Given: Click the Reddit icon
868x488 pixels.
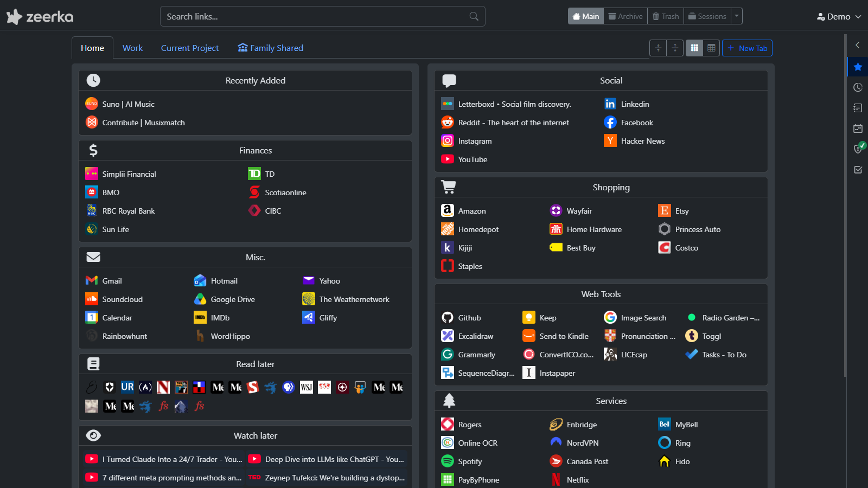Looking at the screenshot, I should click(x=448, y=122).
